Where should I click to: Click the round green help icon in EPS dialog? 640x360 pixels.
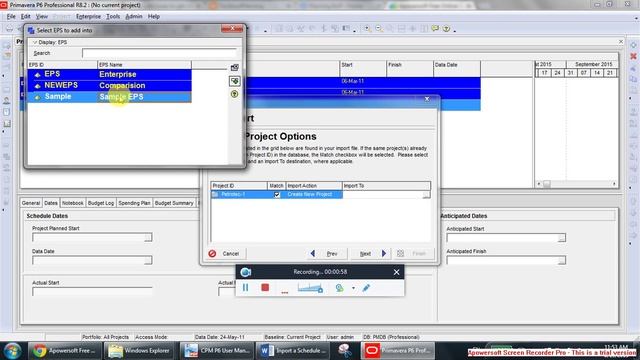(x=234, y=94)
